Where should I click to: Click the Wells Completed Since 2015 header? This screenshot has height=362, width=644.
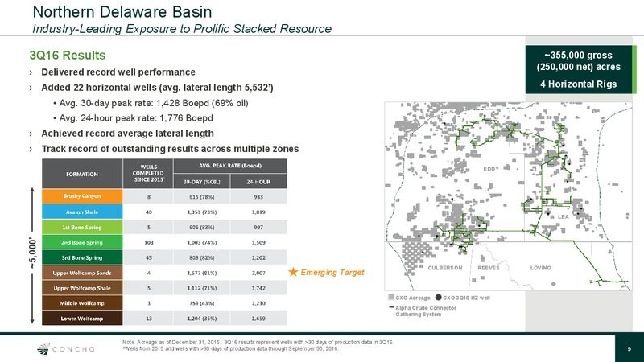pos(148,174)
